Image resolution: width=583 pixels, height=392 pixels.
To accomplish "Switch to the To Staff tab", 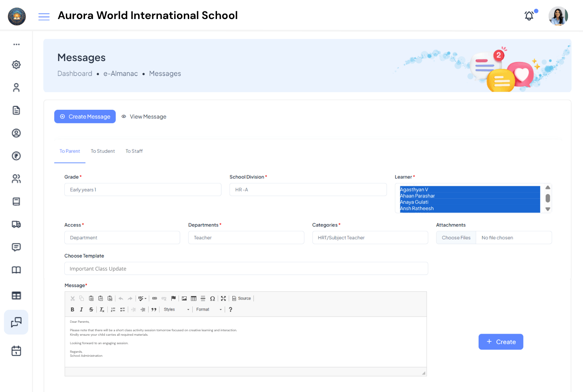I will pyautogui.click(x=134, y=151).
